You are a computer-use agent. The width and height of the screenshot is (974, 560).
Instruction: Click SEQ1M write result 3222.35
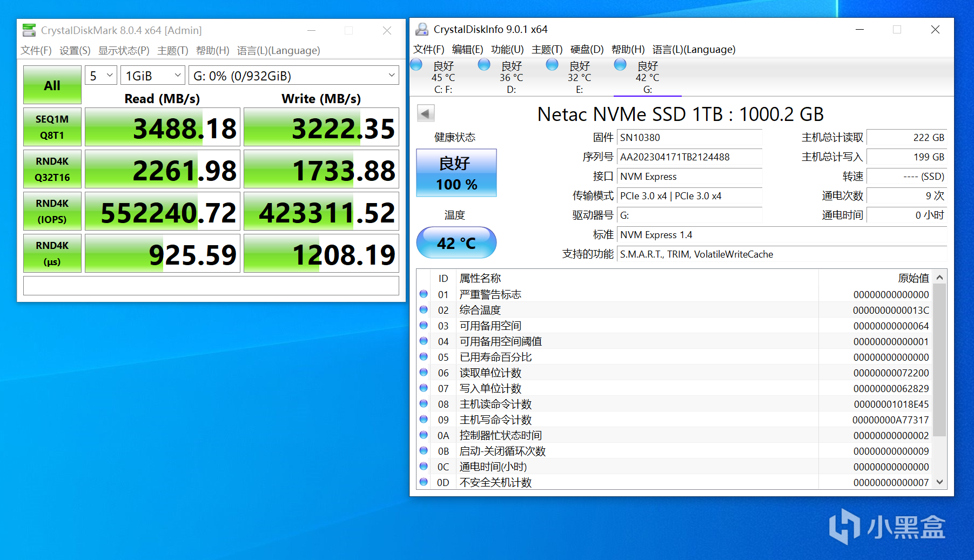tap(321, 127)
